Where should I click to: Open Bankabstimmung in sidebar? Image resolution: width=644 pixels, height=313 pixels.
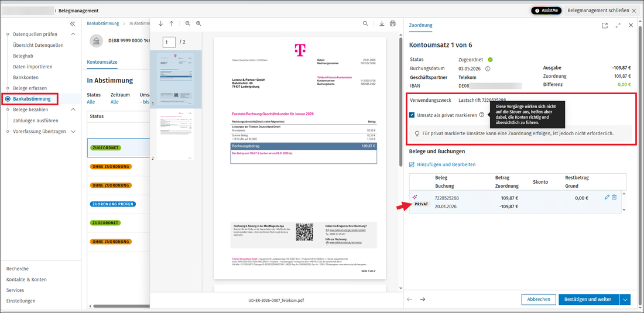(x=32, y=99)
